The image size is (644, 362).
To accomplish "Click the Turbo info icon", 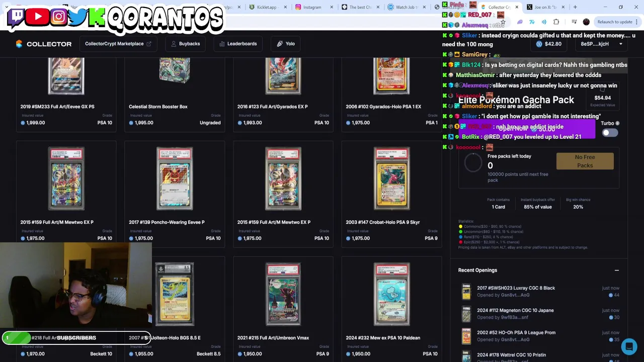I will [x=617, y=123].
